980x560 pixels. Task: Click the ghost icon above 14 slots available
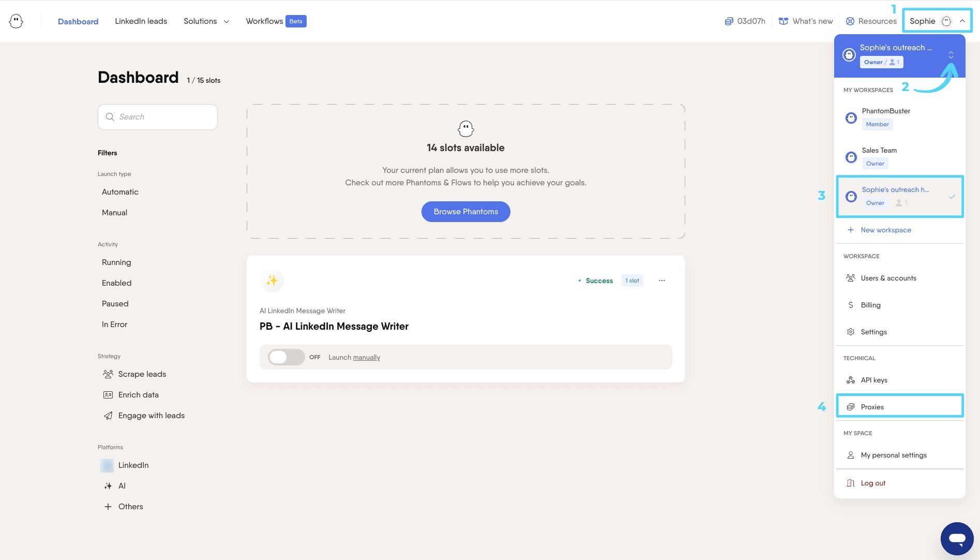pyautogui.click(x=465, y=129)
